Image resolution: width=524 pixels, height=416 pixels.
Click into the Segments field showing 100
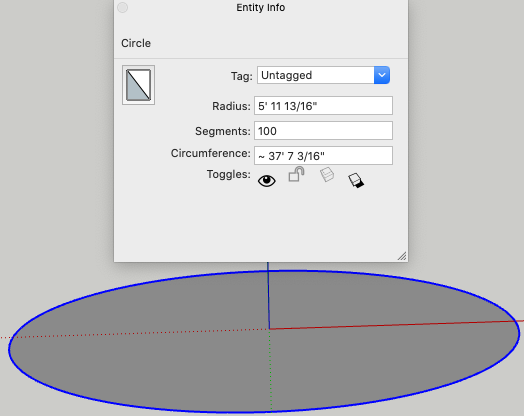pyautogui.click(x=323, y=131)
